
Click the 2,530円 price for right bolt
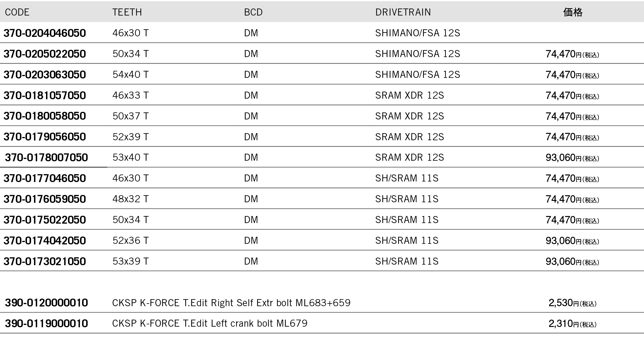click(572, 303)
